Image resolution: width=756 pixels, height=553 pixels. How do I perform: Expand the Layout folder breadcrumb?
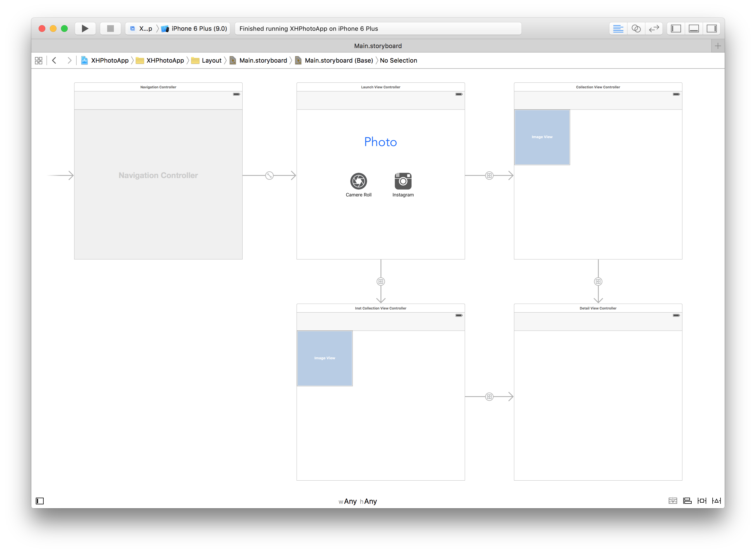211,61
